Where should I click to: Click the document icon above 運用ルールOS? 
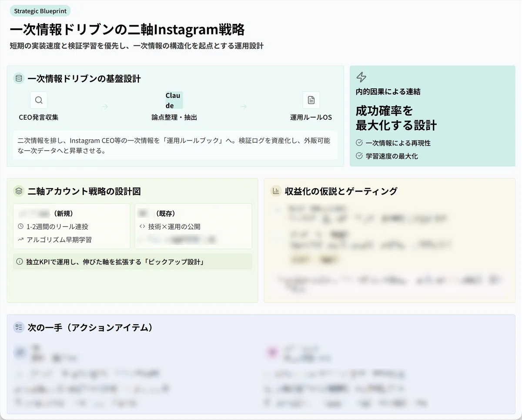pos(311,100)
